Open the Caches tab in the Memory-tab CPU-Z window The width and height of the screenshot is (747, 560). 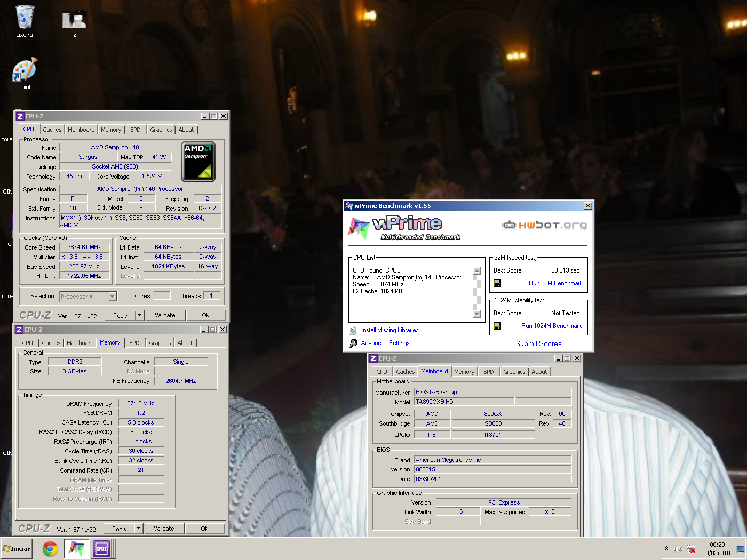(51, 343)
